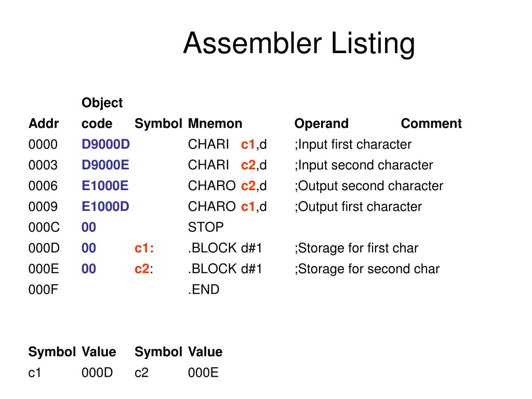Click the red c2: symbol label
532x399 pixels.
coord(144,269)
